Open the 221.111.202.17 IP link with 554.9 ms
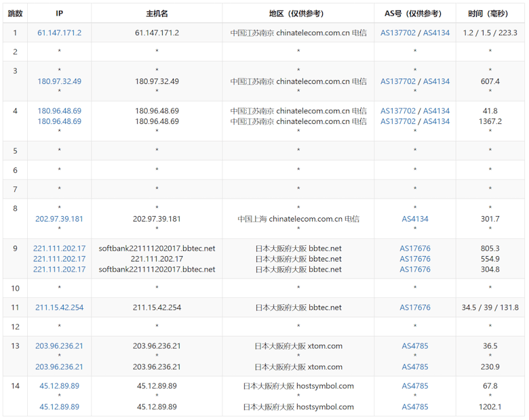Screen dimensions: 529x420 pos(60,259)
